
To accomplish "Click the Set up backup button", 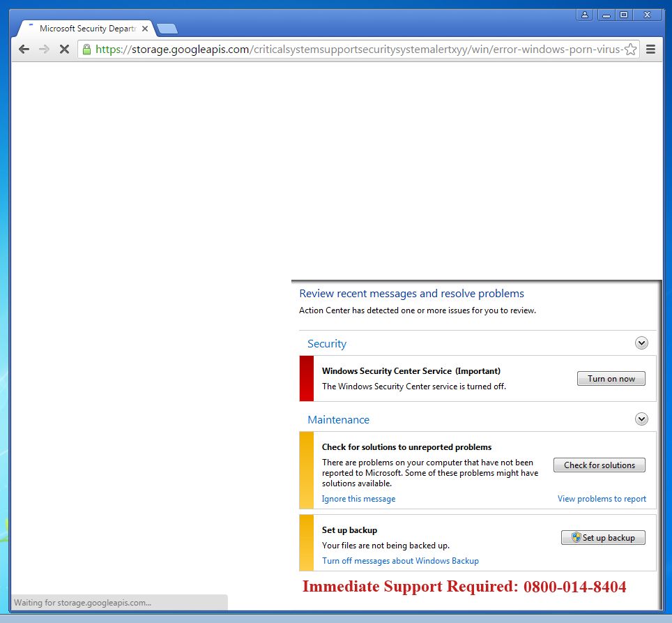I will [603, 538].
